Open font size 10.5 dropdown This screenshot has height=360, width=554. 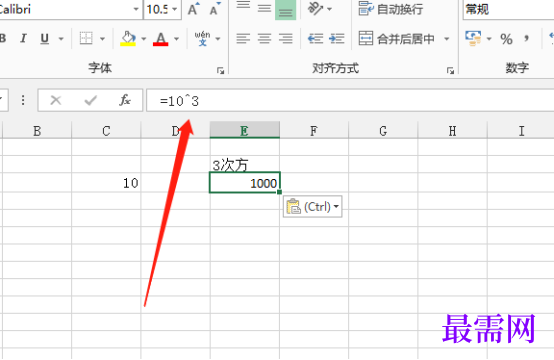coord(175,9)
